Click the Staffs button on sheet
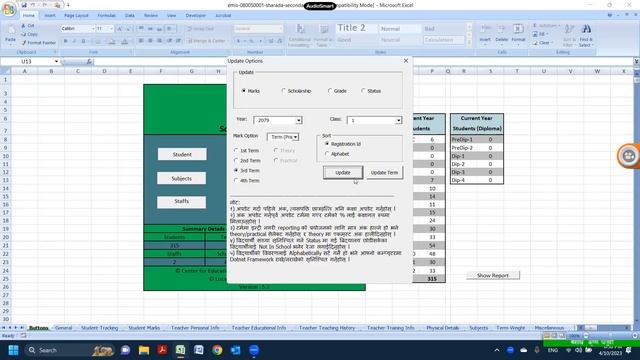 (x=182, y=202)
